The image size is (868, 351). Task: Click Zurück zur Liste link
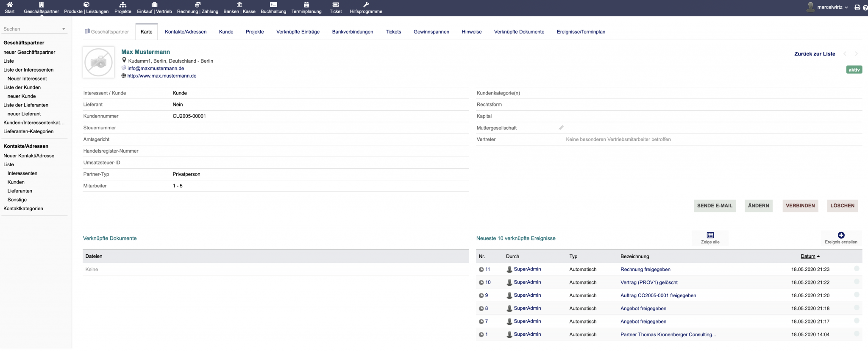[815, 54]
